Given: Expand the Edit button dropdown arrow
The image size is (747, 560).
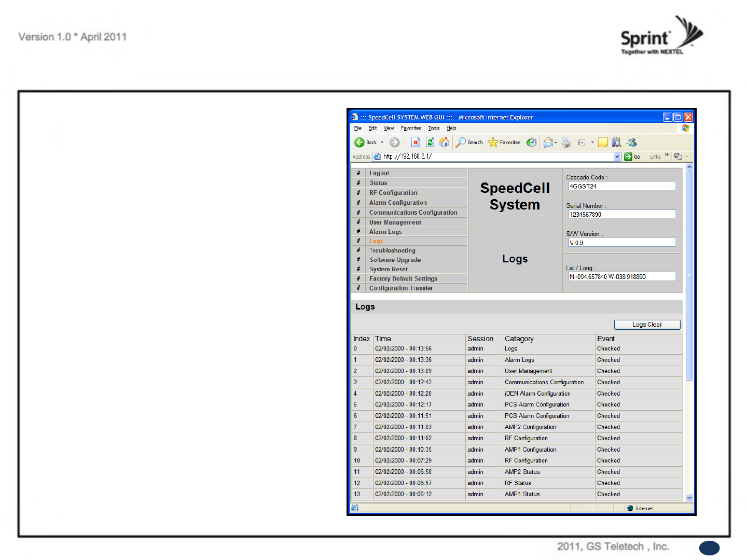Looking at the screenshot, I should [592, 143].
